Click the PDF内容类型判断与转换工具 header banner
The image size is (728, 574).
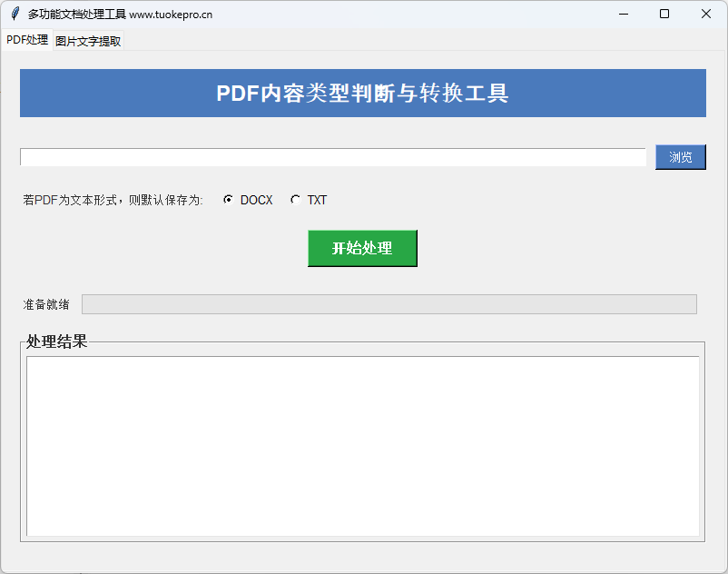tap(363, 93)
